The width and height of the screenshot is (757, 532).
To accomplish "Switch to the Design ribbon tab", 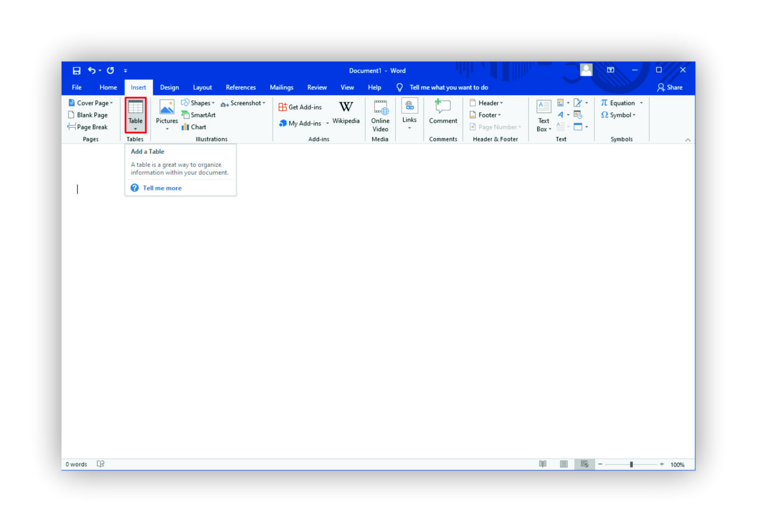I will 170,87.
